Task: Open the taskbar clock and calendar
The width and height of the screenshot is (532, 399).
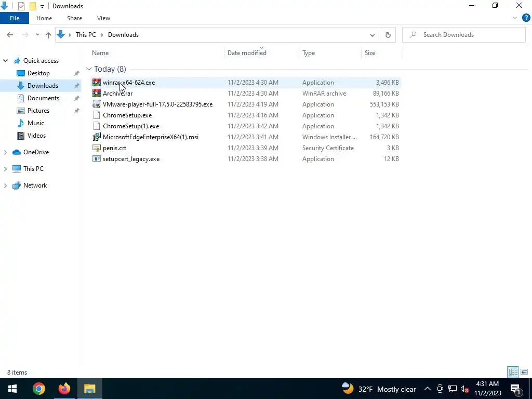Action: click(487, 389)
